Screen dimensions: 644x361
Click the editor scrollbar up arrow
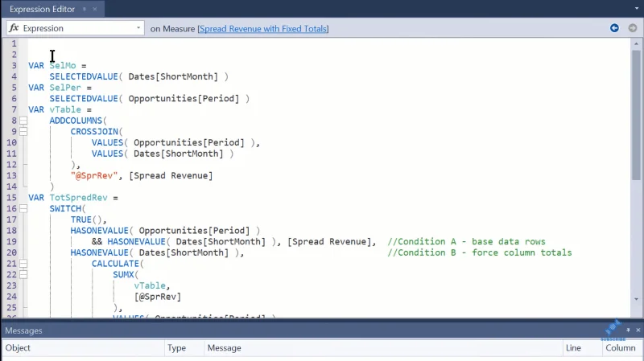click(x=636, y=43)
